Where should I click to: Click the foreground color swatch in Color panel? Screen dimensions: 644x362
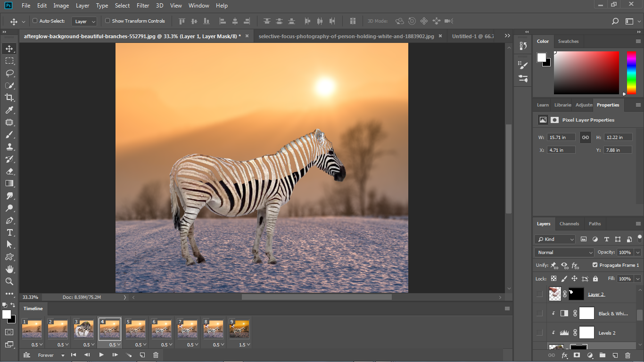tap(542, 58)
